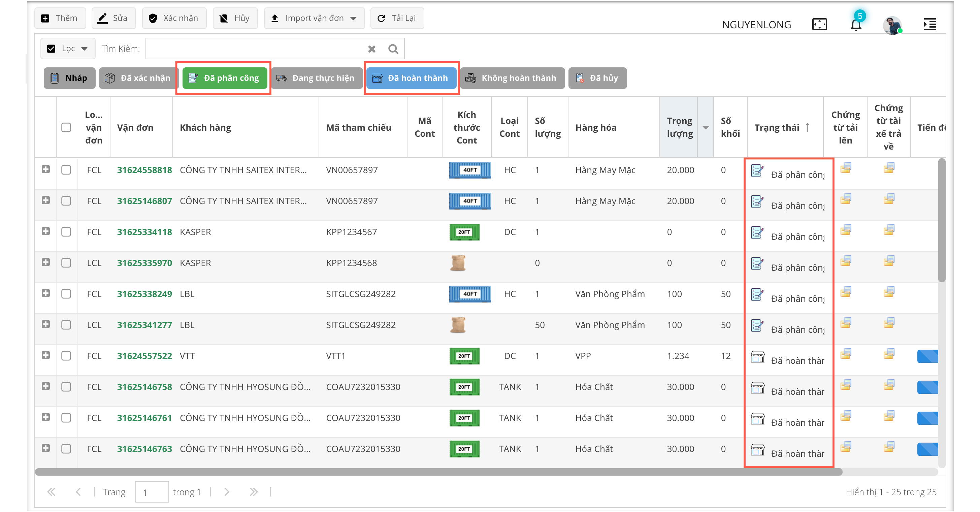Toggle fullscreen mode icon
This screenshot has height=512, width=980.
coord(819,25)
